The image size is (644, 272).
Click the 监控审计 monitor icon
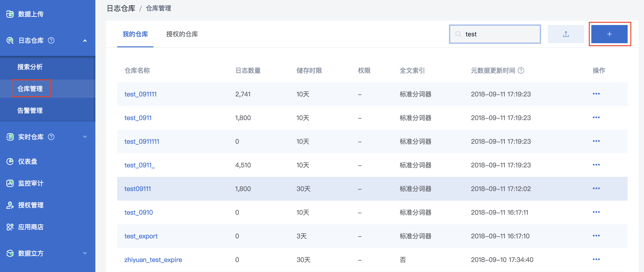(x=10, y=183)
